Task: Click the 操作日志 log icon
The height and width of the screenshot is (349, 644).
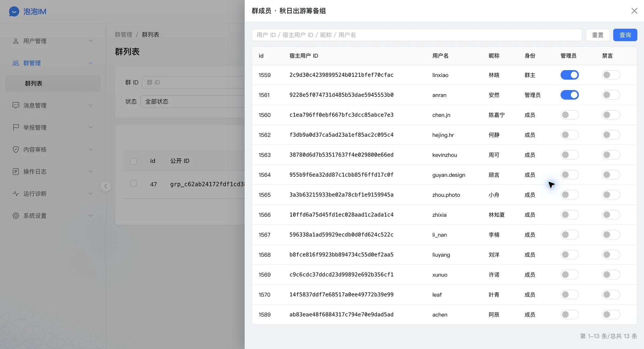Action: pos(16,172)
